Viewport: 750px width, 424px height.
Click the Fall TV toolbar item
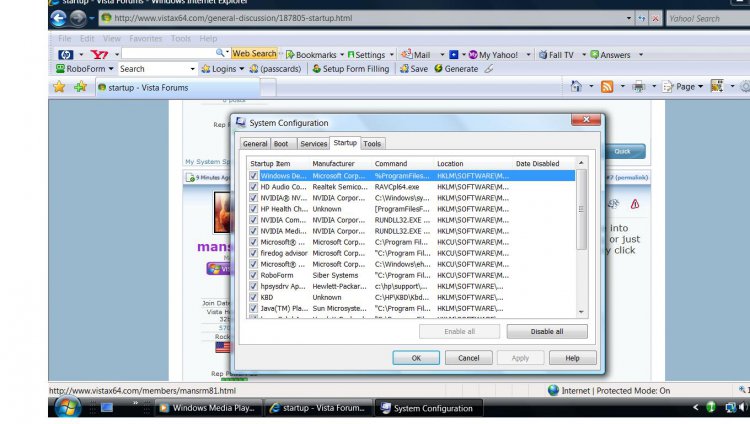pos(556,55)
